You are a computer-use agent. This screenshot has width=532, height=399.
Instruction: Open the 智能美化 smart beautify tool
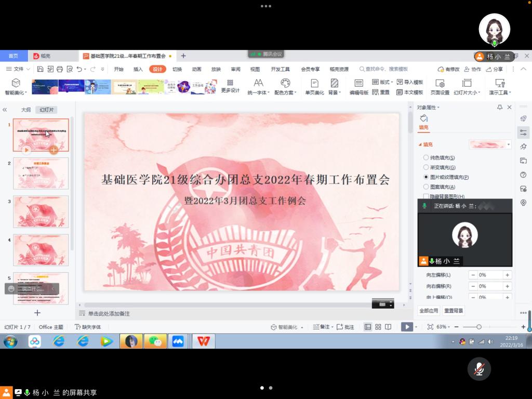click(16, 86)
